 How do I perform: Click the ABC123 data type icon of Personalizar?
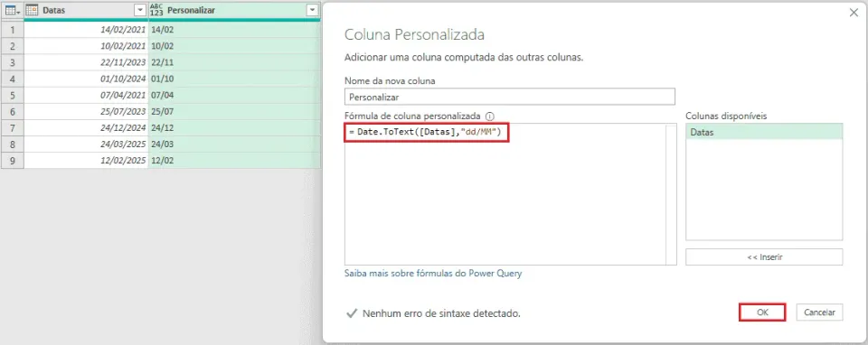tap(156, 11)
